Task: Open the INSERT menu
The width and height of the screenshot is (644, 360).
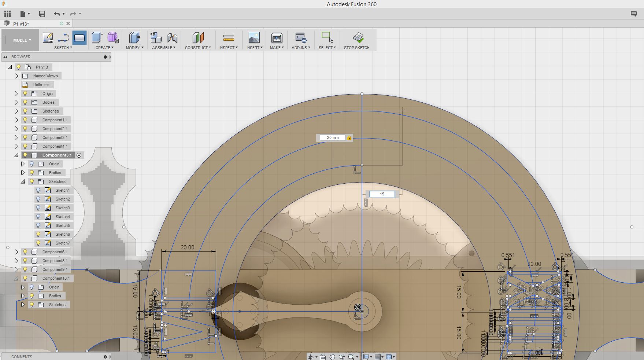Action: (x=254, y=48)
